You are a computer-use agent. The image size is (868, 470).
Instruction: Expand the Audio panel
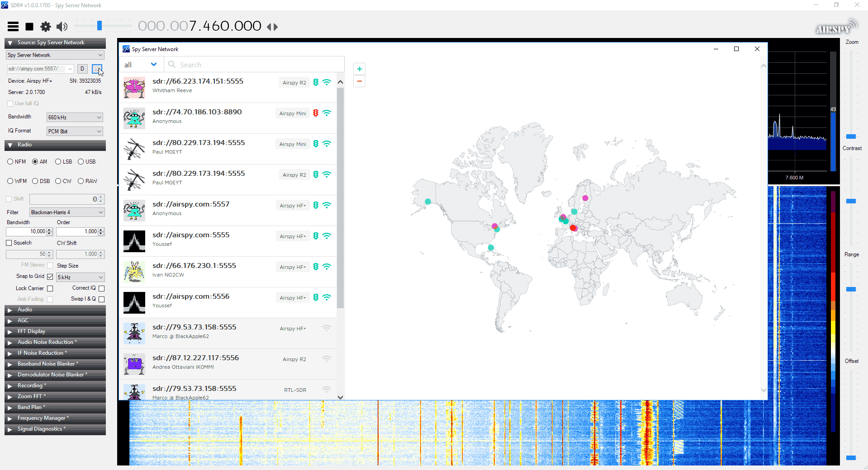tap(55, 310)
